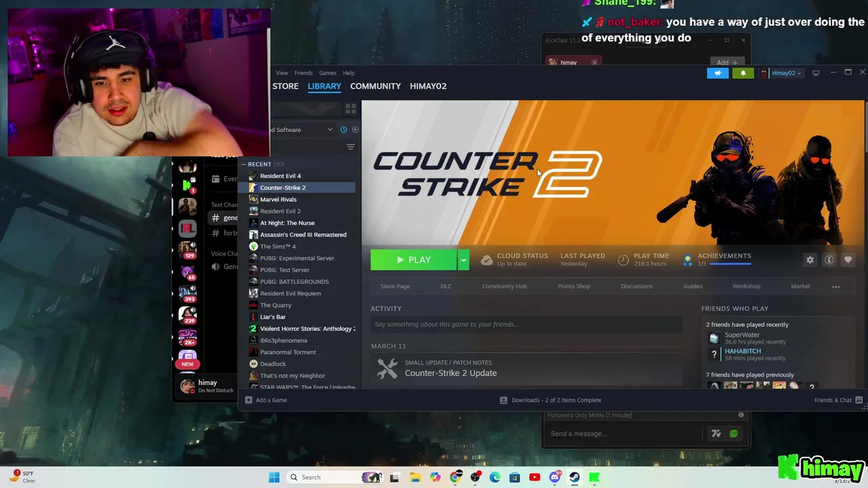Click the Cloud Status icon
Image resolution: width=868 pixels, height=488 pixels.
[x=486, y=260]
